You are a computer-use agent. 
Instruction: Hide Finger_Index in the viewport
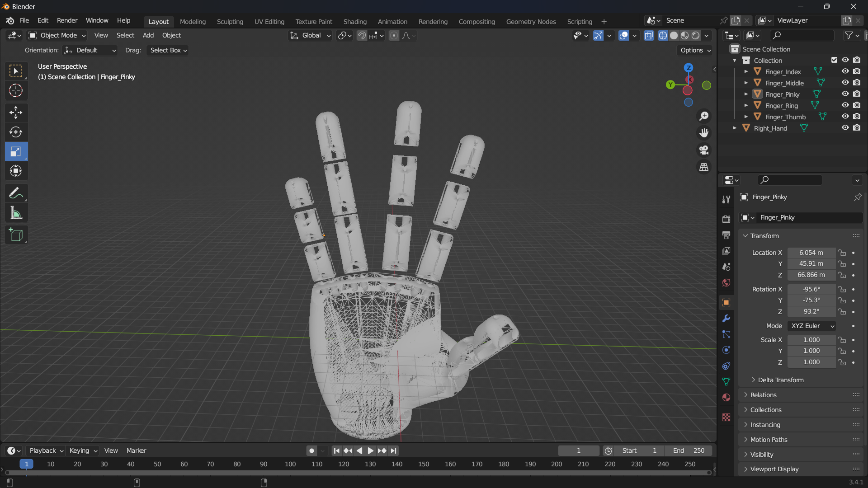[845, 71]
